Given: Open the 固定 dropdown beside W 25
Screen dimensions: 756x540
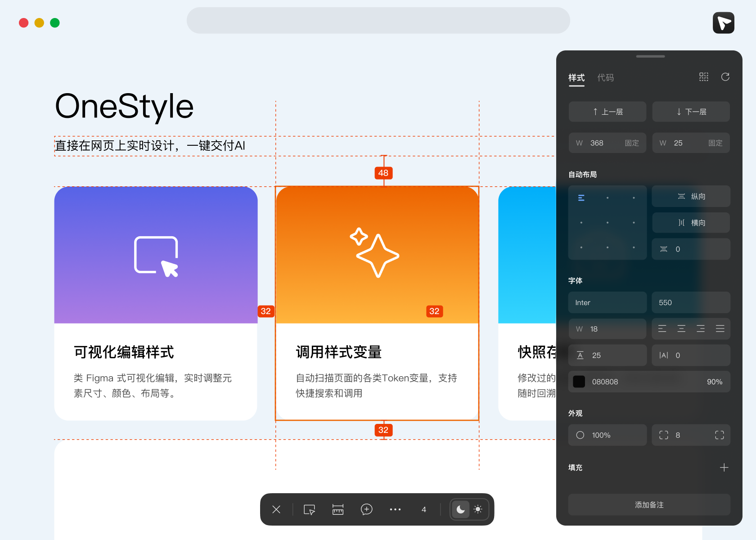Looking at the screenshot, I should pyautogui.click(x=715, y=143).
